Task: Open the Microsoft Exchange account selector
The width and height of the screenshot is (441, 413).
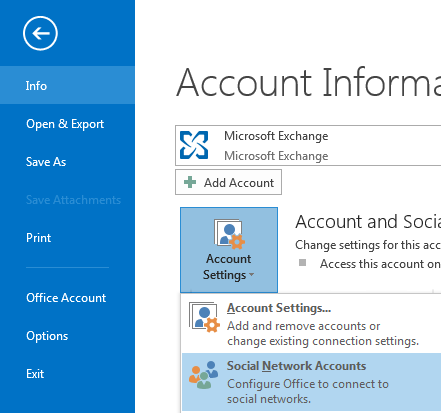Action: pyautogui.click(x=308, y=145)
